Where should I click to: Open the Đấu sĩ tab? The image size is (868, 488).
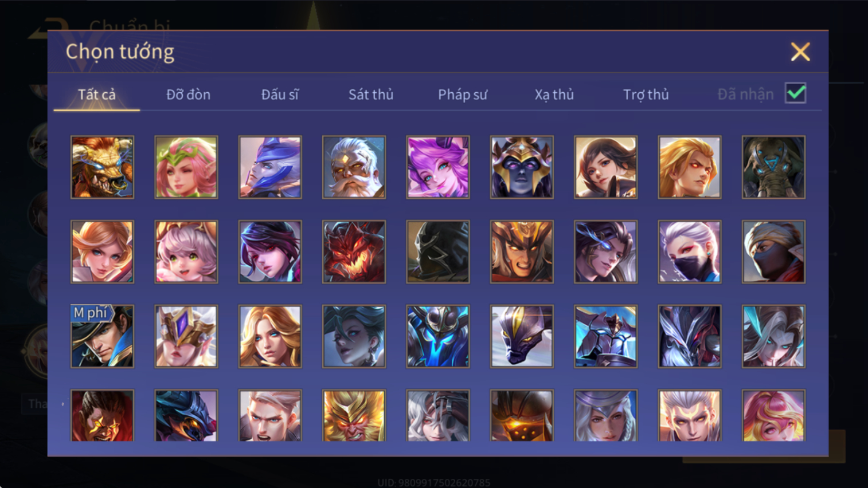click(x=280, y=95)
